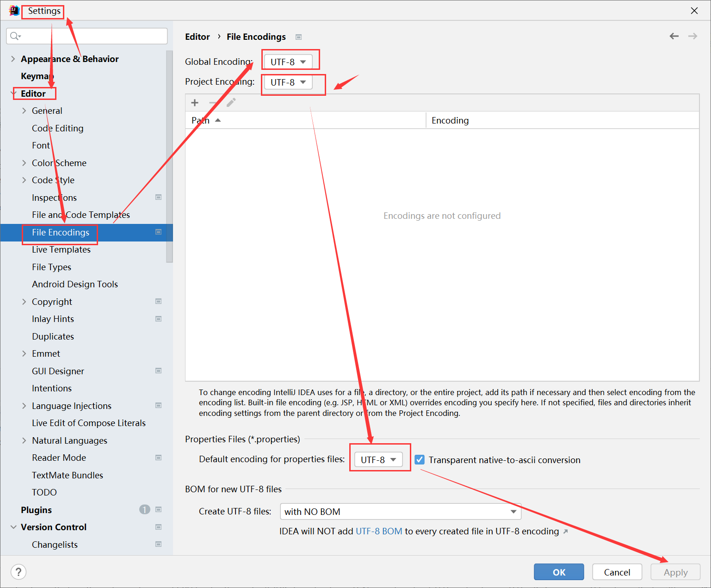711x588 pixels.
Task: Open the UTF-8 BOM link
Action: click(379, 531)
